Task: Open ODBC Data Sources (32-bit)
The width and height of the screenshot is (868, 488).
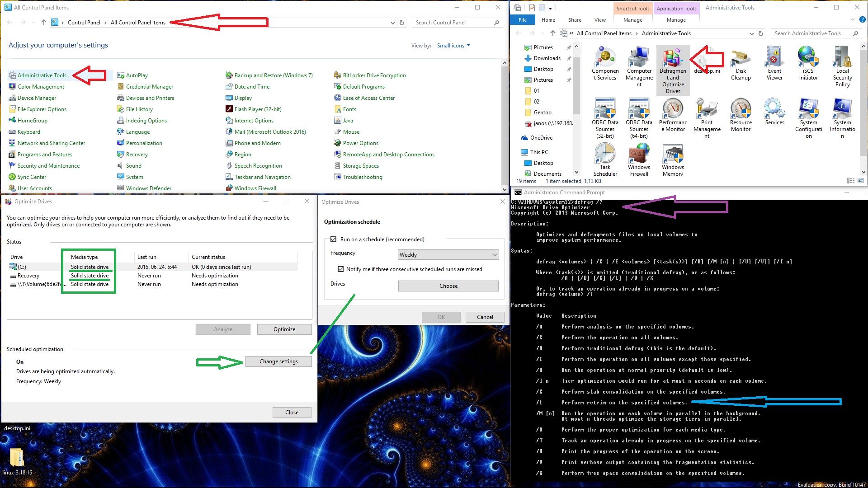Action: (x=605, y=118)
